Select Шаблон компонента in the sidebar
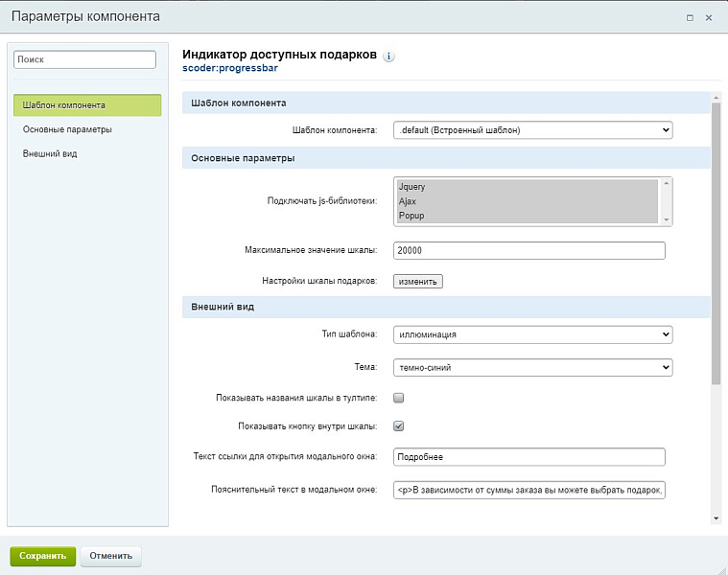This screenshot has width=728, height=575. point(87,105)
